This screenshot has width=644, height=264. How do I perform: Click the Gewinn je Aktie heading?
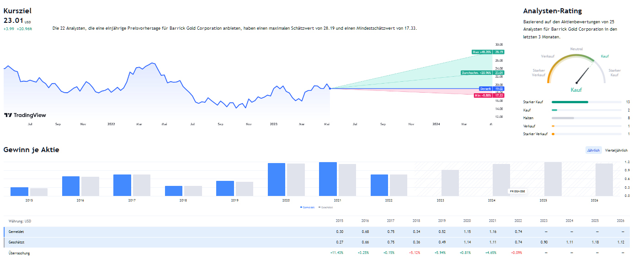[x=31, y=150]
